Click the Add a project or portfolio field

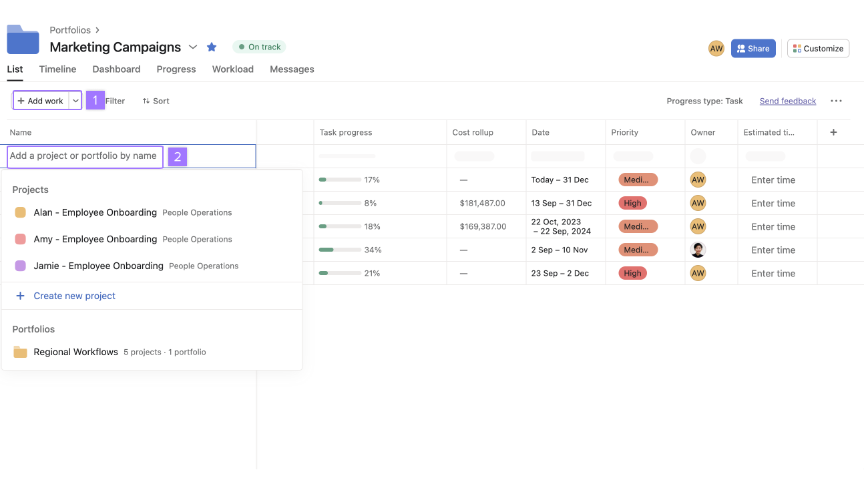coord(84,156)
